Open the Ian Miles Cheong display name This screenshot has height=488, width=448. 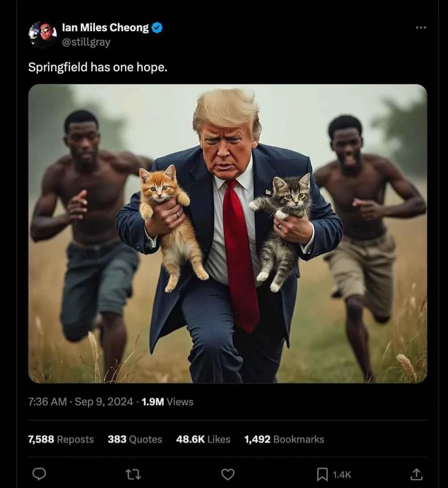click(106, 28)
